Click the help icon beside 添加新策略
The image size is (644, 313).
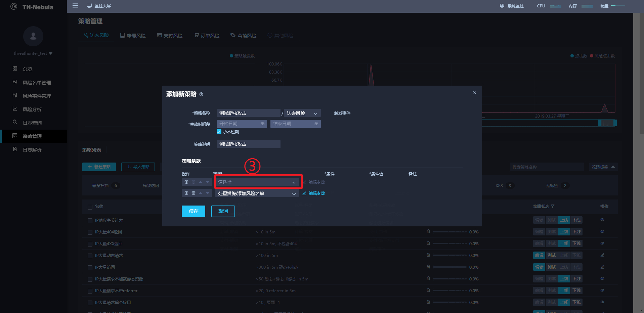(x=201, y=94)
